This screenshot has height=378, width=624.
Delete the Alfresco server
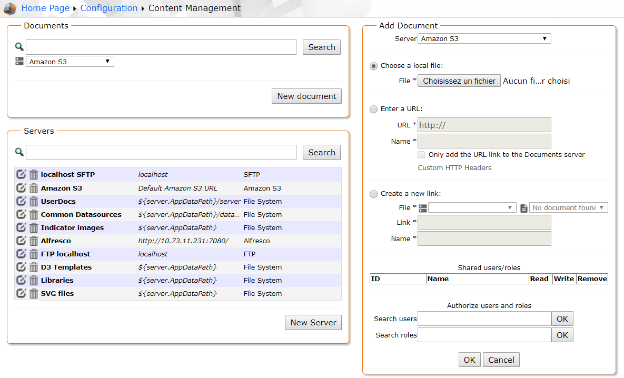34,240
